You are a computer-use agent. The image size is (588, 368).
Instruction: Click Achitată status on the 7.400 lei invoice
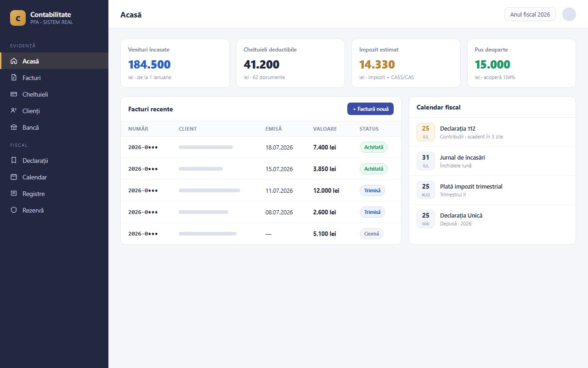pyautogui.click(x=373, y=147)
